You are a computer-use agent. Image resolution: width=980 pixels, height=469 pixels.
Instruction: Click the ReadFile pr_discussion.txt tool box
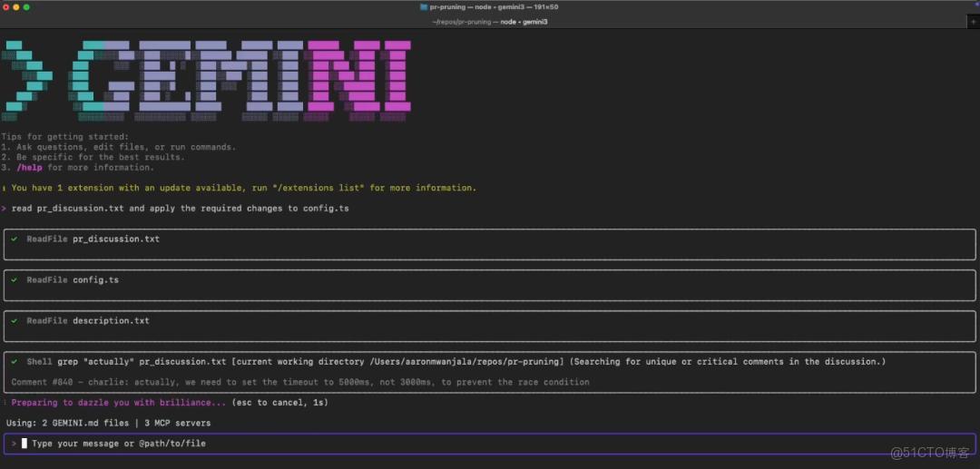click(489, 244)
